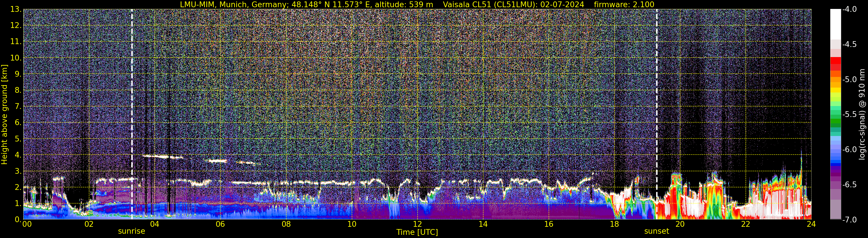Click the white dashed sunrise marker line
The width and height of the screenshot is (868, 238).
pos(132,114)
